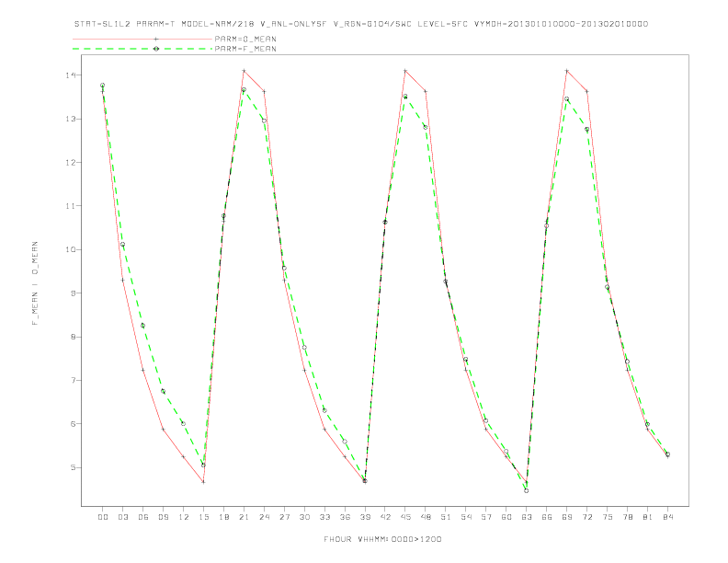Screen dimensions: 728x563
Task: Click x-axis tick label 03
Action: coord(122,517)
